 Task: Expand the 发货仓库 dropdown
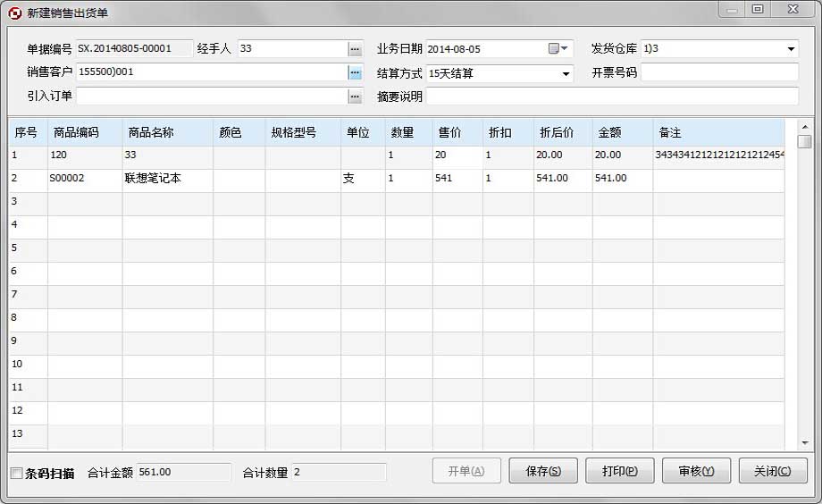791,49
